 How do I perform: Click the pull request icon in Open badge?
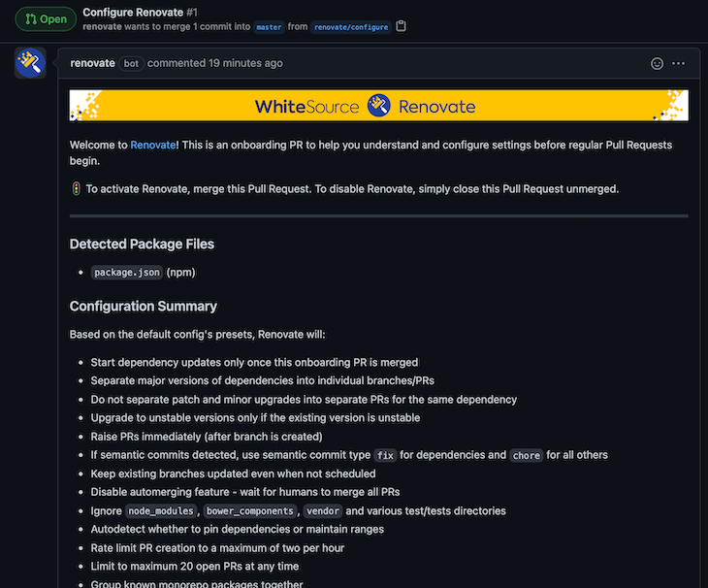click(31, 19)
